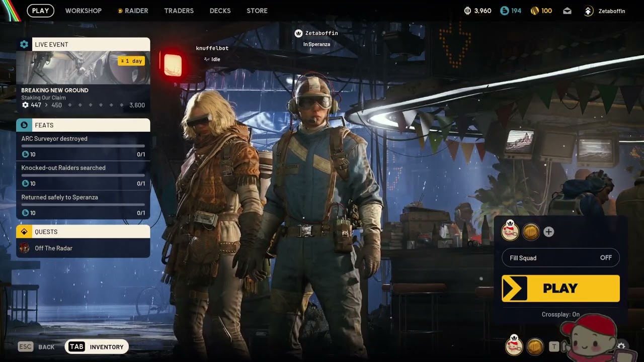Click the leader avatar in bottom social bar
Image resolution: width=644 pixels, height=362 pixels.
point(514,345)
